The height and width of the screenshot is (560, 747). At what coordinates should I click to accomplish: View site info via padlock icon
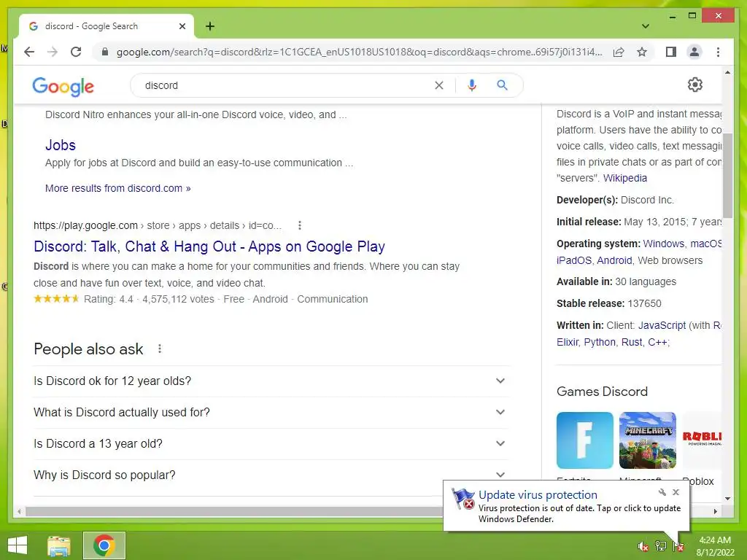pyautogui.click(x=105, y=52)
